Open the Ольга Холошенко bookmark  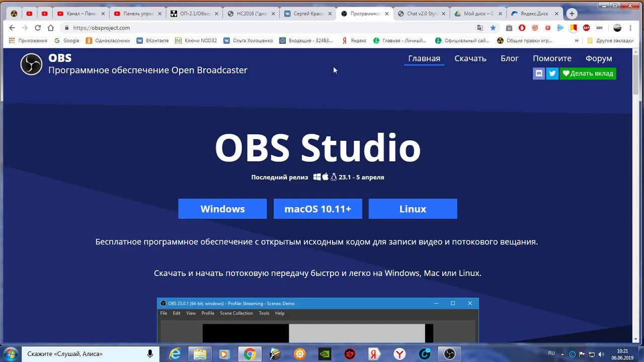[x=248, y=40]
